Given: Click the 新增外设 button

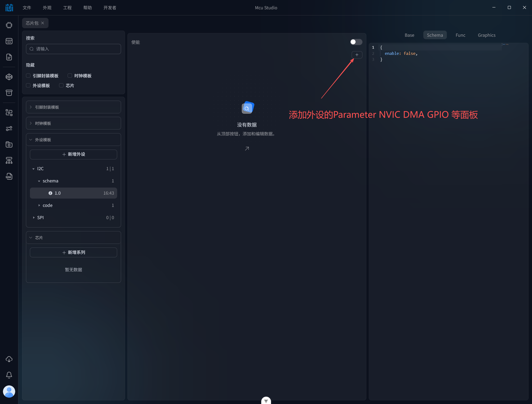Looking at the screenshot, I should click(x=73, y=154).
